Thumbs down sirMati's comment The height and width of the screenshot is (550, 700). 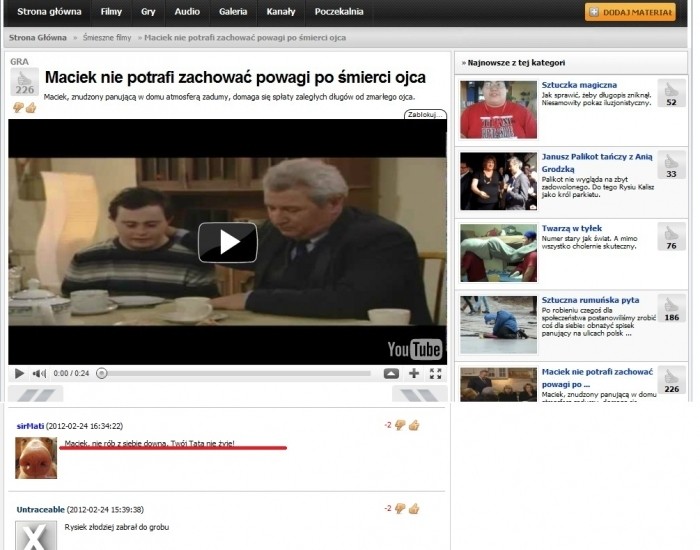click(400, 425)
